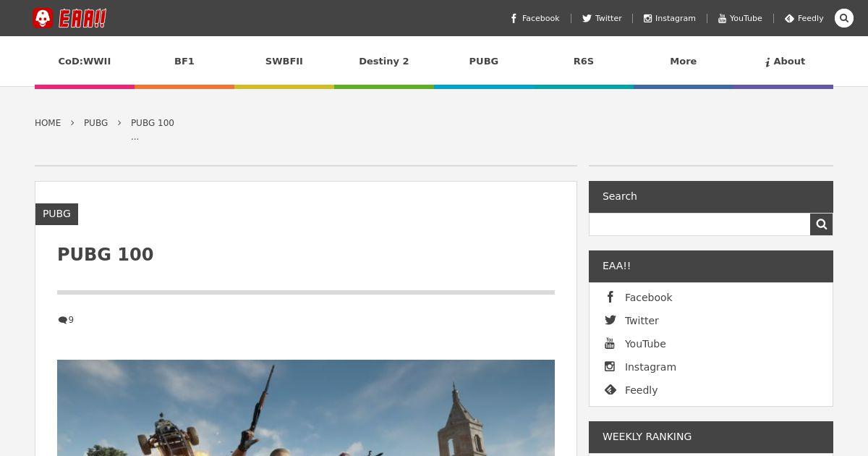
Task: Click the Feedly icon in top bar
Action: pos(789,19)
